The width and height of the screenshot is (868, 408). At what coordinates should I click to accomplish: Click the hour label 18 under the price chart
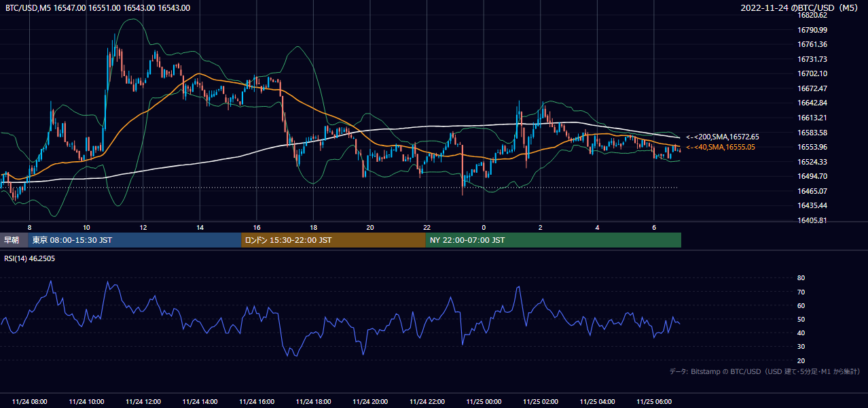pos(314,227)
